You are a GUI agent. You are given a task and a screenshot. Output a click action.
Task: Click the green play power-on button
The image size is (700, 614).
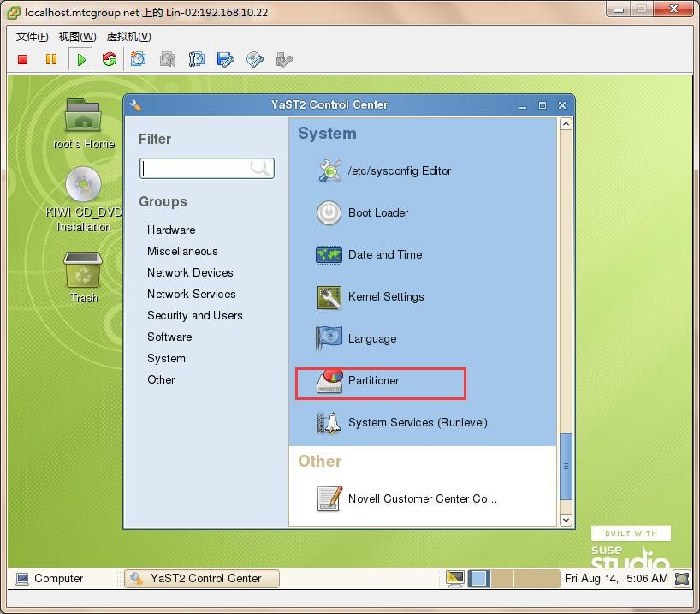[x=81, y=59]
